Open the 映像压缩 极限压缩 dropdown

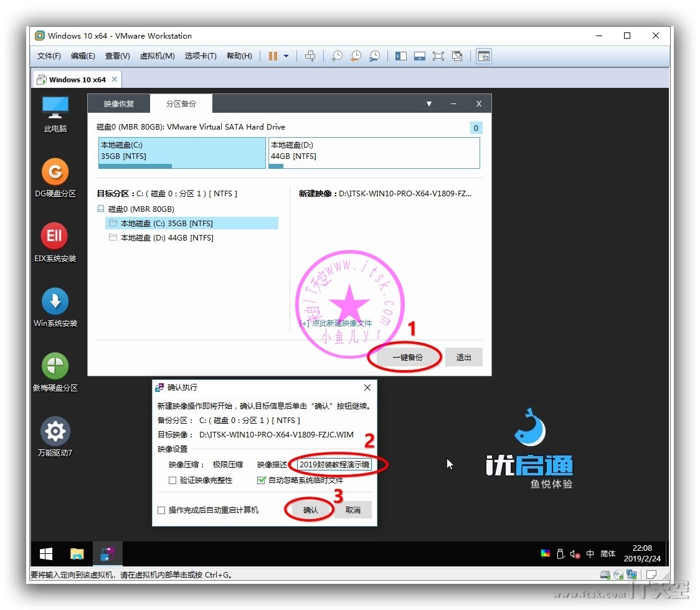(228, 464)
